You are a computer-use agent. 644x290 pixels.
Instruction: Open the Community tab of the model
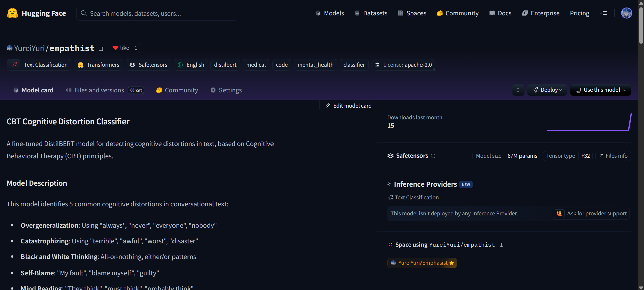coord(177,90)
